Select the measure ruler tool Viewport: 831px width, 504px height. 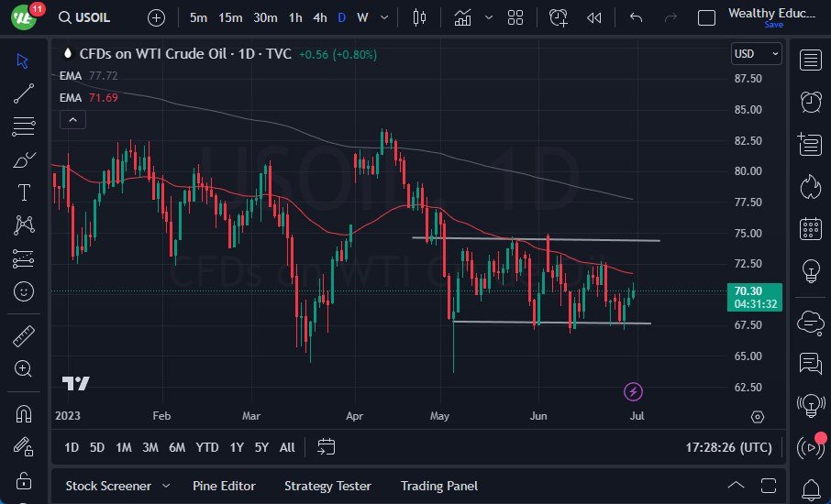click(24, 336)
